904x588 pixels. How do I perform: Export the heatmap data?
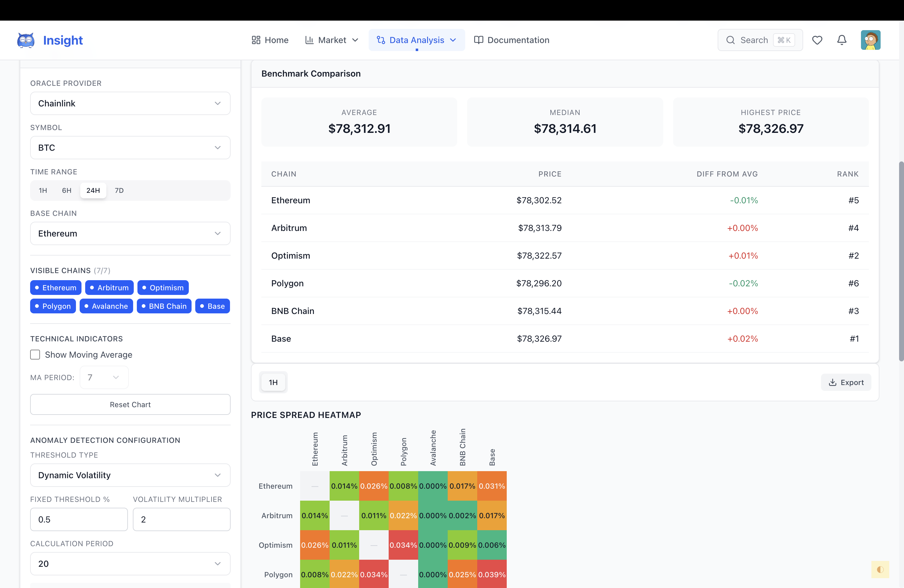click(x=846, y=383)
